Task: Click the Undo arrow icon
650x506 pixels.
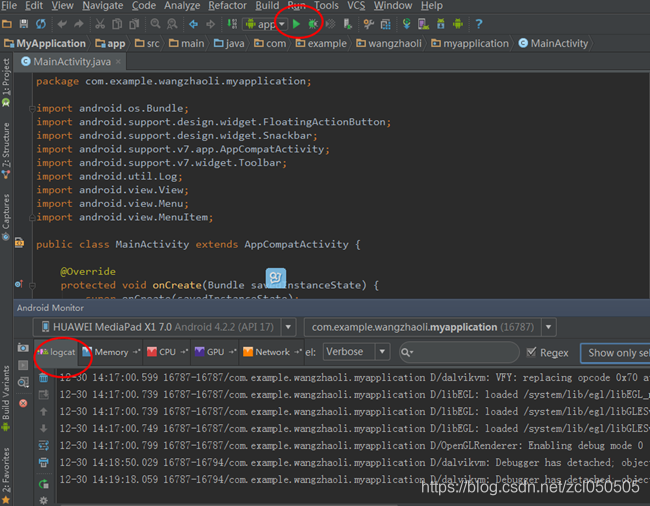Action: [x=62, y=24]
